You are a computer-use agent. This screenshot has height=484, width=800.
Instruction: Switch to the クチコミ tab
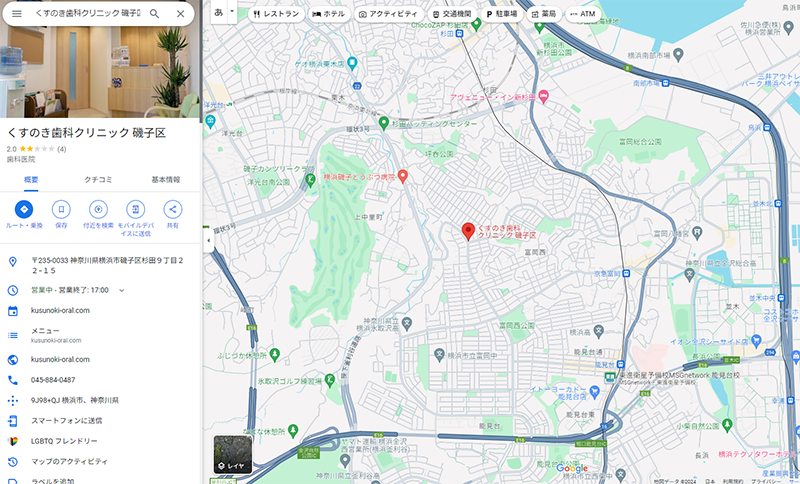point(98,180)
